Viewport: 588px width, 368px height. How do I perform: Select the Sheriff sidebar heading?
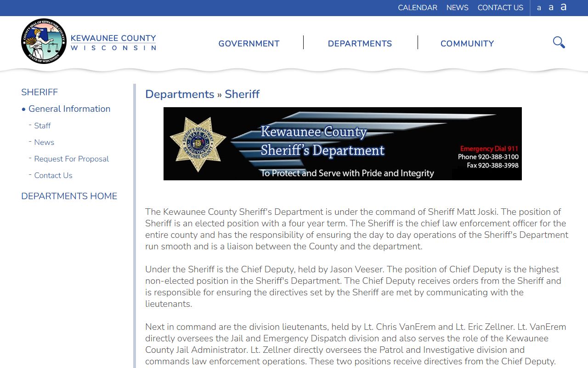[40, 92]
